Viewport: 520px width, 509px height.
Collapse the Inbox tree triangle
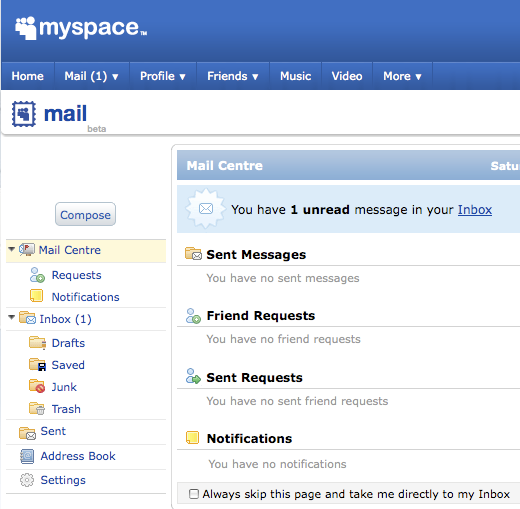coord(12,317)
